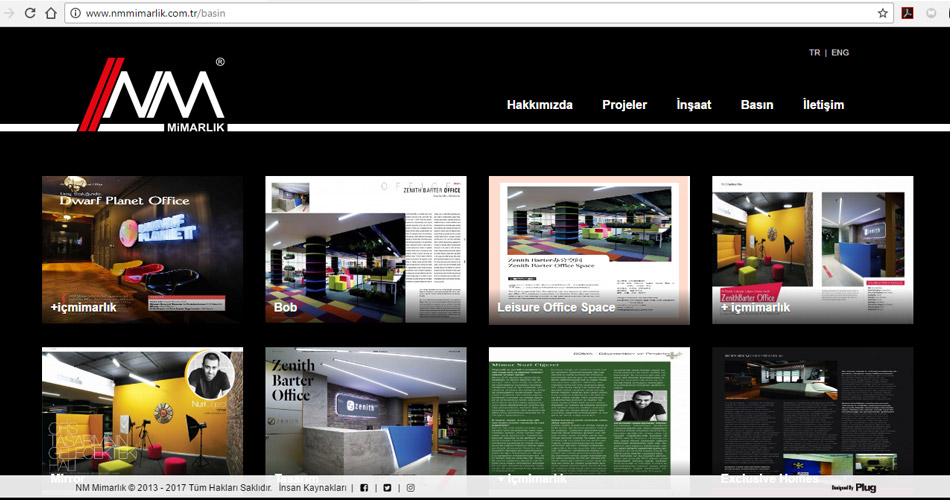
Task: Go to the browser home page icon
Action: (x=51, y=13)
